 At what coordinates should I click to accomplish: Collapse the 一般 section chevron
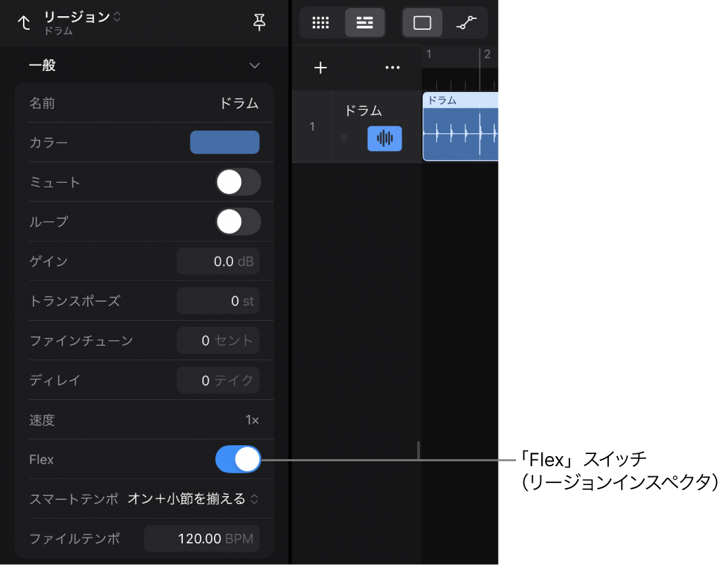click(x=255, y=66)
